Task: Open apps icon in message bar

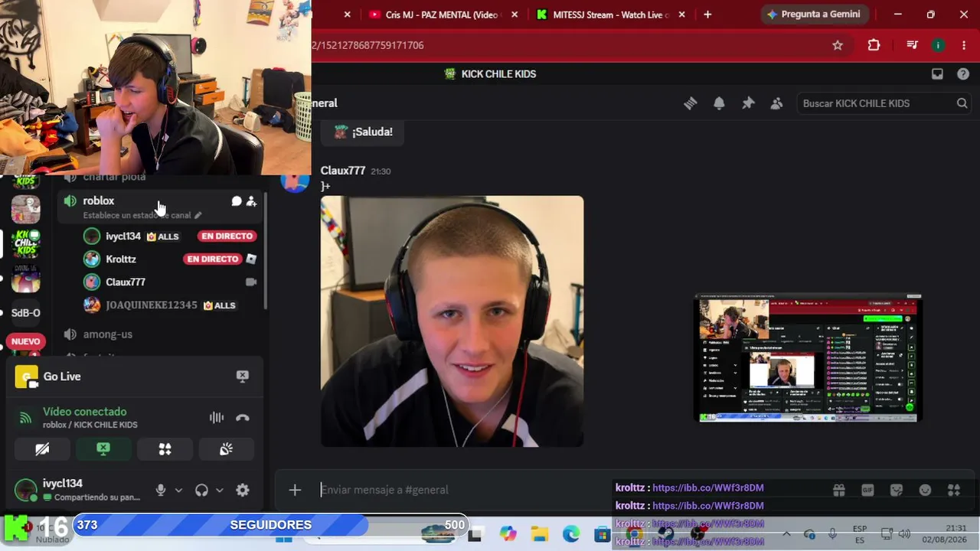Action: (954, 490)
